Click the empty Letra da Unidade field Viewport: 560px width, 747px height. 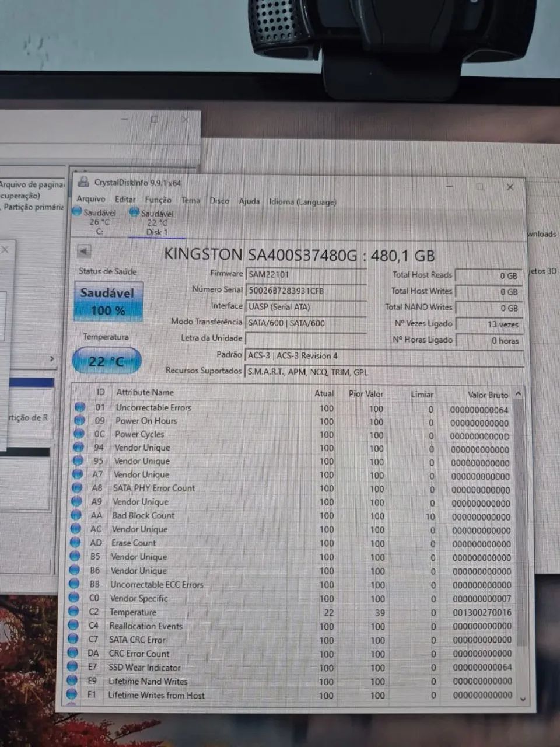pos(306,339)
